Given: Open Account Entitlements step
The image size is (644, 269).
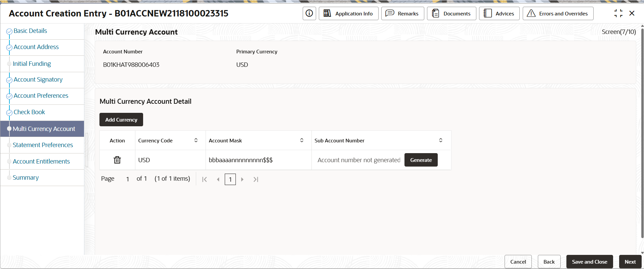Looking at the screenshot, I should [x=41, y=162].
